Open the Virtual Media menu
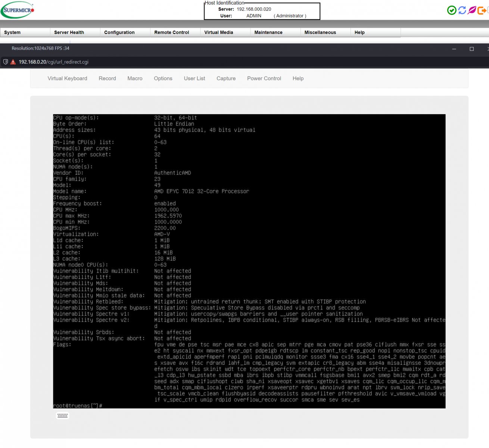The image size is (489, 448). coord(225,32)
